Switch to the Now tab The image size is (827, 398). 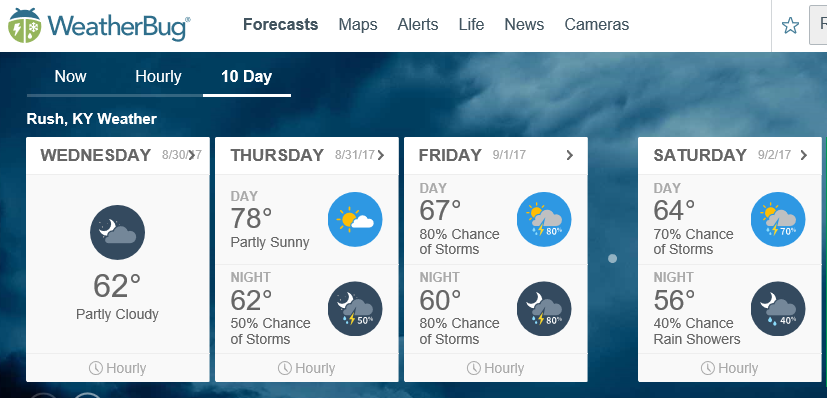[x=70, y=76]
